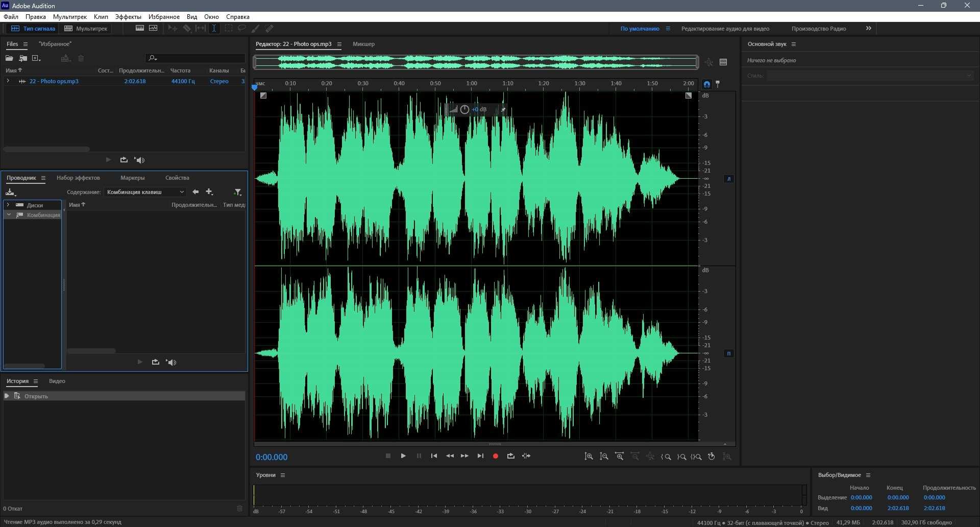Switch to Multitrack view (Мультитрек)

tap(86, 29)
